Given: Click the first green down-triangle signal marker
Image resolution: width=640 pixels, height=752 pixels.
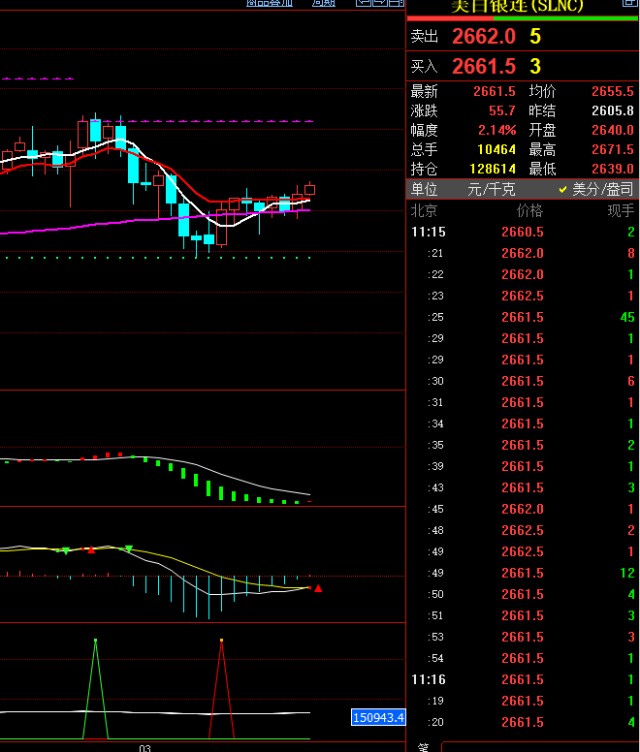Looking at the screenshot, I should (x=66, y=551).
